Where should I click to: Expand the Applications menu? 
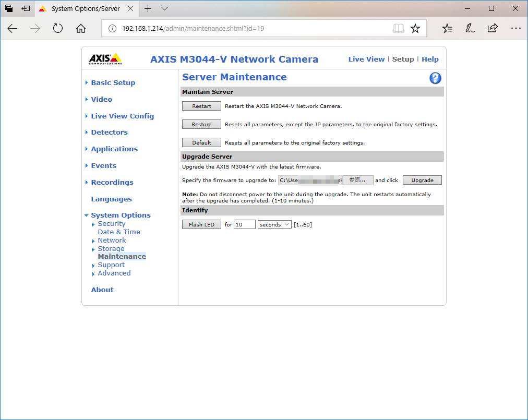[x=114, y=149]
